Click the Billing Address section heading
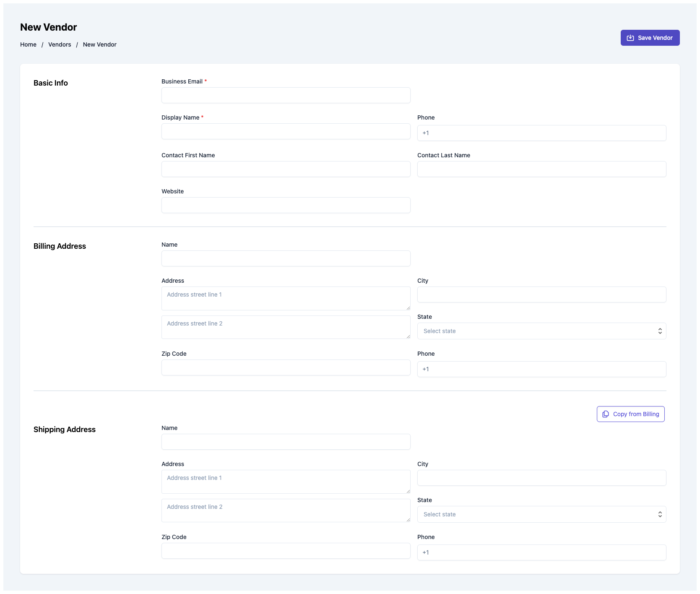Image resolution: width=700 pixels, height=594 pixels. pyautogui.click(x=60, y=246)
